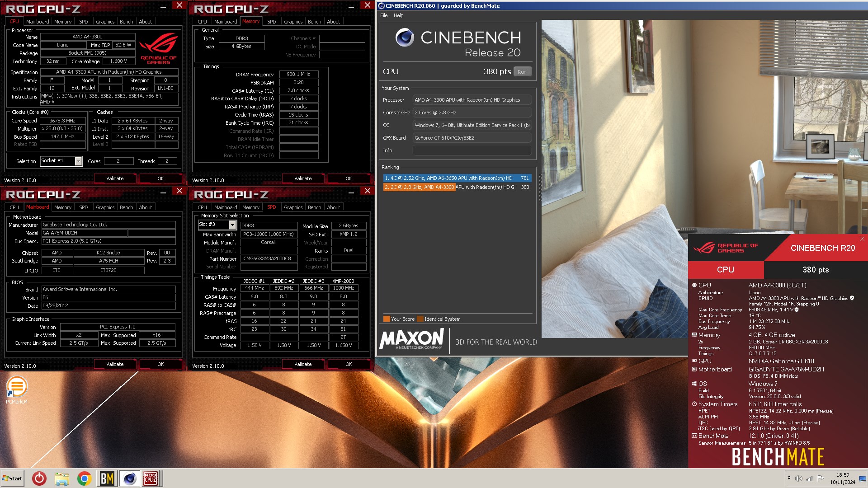Click BIOS Date value 09/28/2012
Screen dimensions: 868x488
point(108,306)
